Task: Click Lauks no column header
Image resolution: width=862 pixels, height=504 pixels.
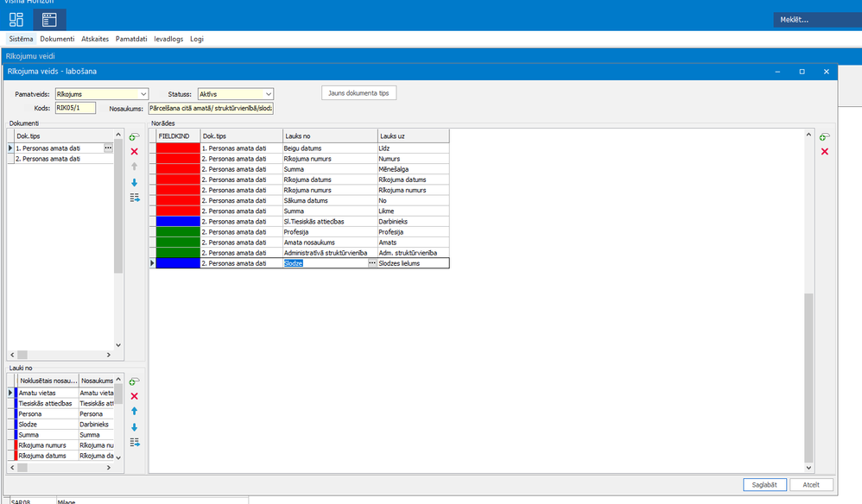Action: (330, 136)
